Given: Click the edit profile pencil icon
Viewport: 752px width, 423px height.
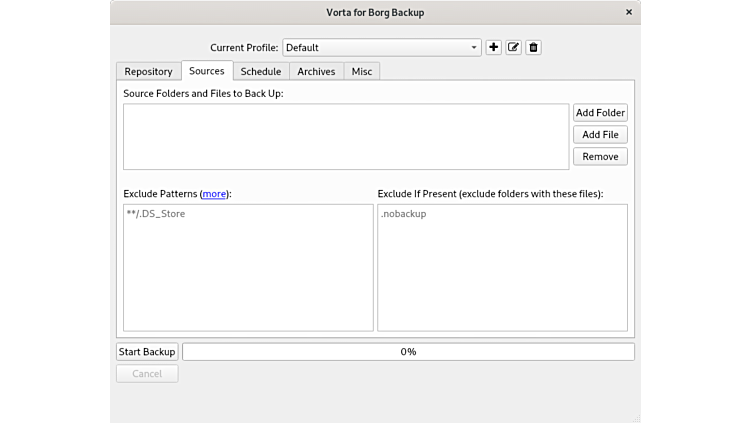Looking at the screenshot, I should tap(513, 47).
